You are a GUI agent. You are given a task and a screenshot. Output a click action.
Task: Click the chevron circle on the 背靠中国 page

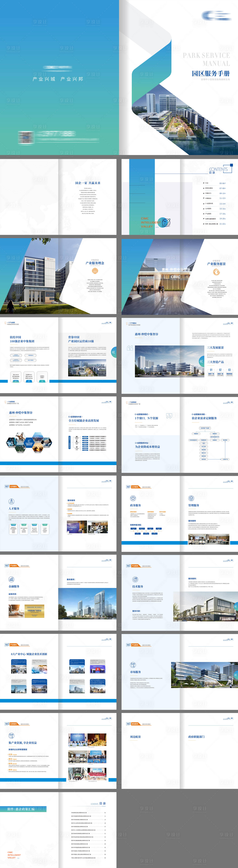114,352
